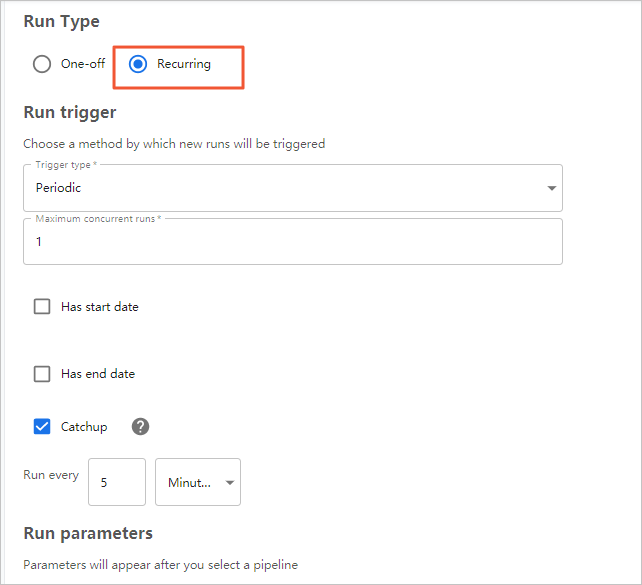The image size is (642, 585).
Task: Click the "Has start date" label
Action: [x=100, y=307]
